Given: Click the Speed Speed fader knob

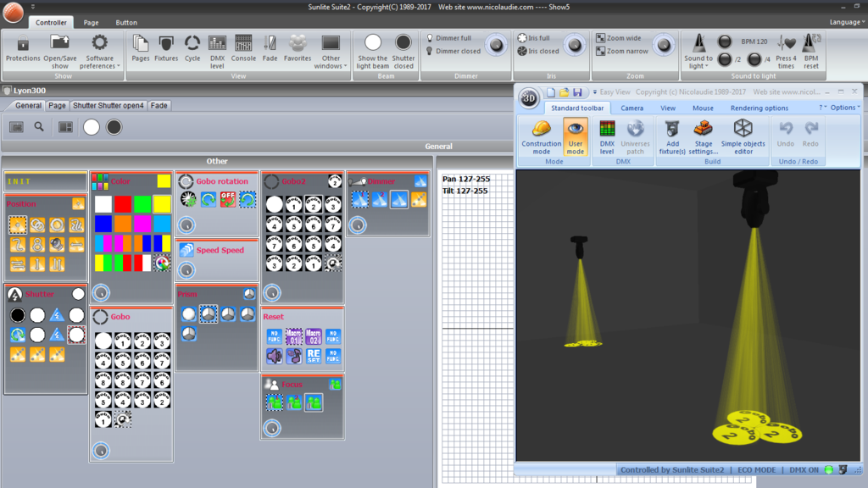Looking at the screenshot, I should 186,270.
